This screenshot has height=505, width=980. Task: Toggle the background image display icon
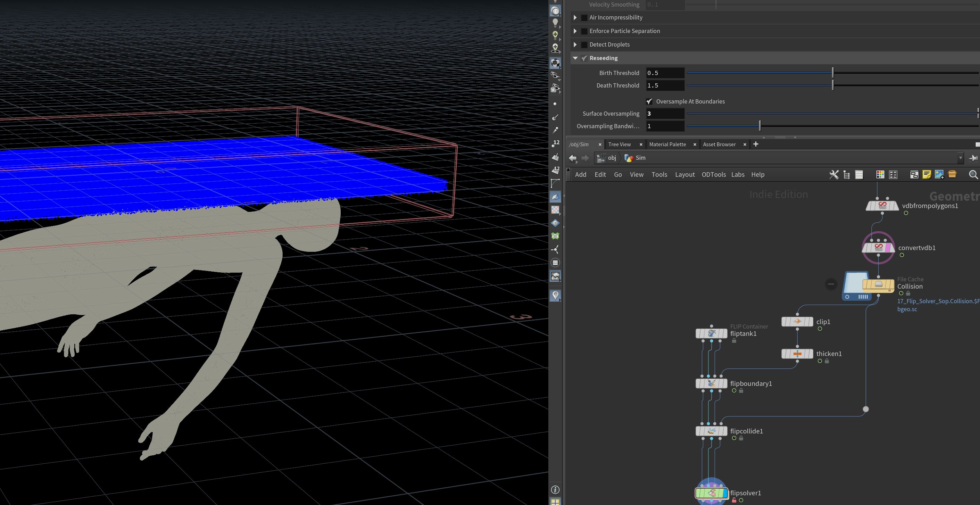tap(555, 276)
